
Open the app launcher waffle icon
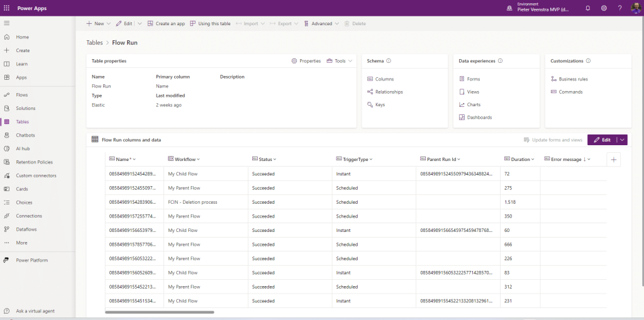click(6, 8)
